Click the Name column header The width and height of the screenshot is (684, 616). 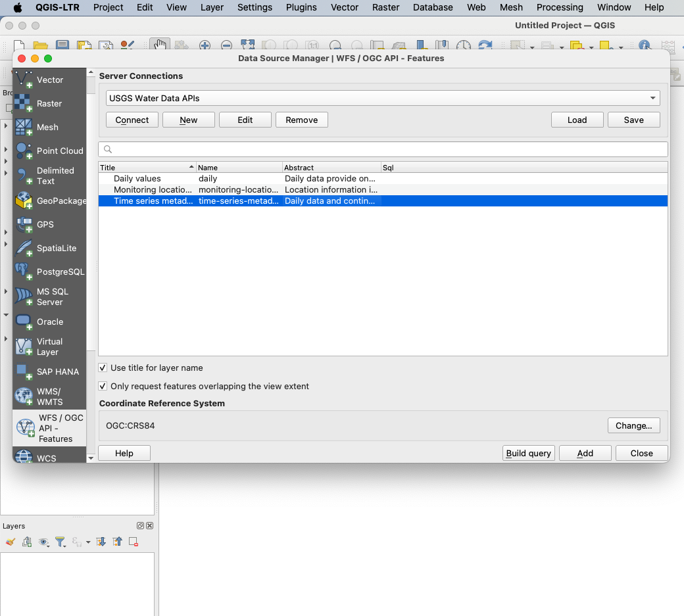click(239, 168)
